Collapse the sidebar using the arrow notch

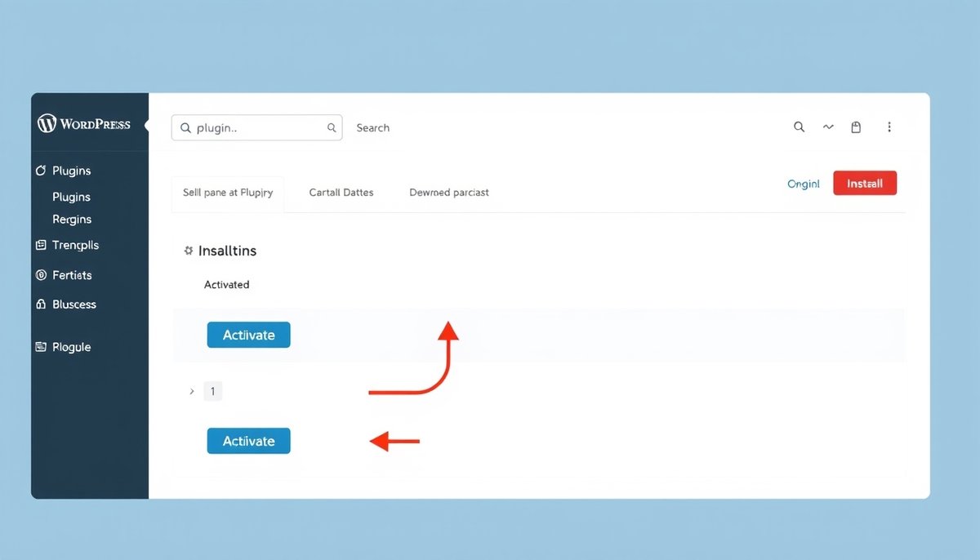147,125
